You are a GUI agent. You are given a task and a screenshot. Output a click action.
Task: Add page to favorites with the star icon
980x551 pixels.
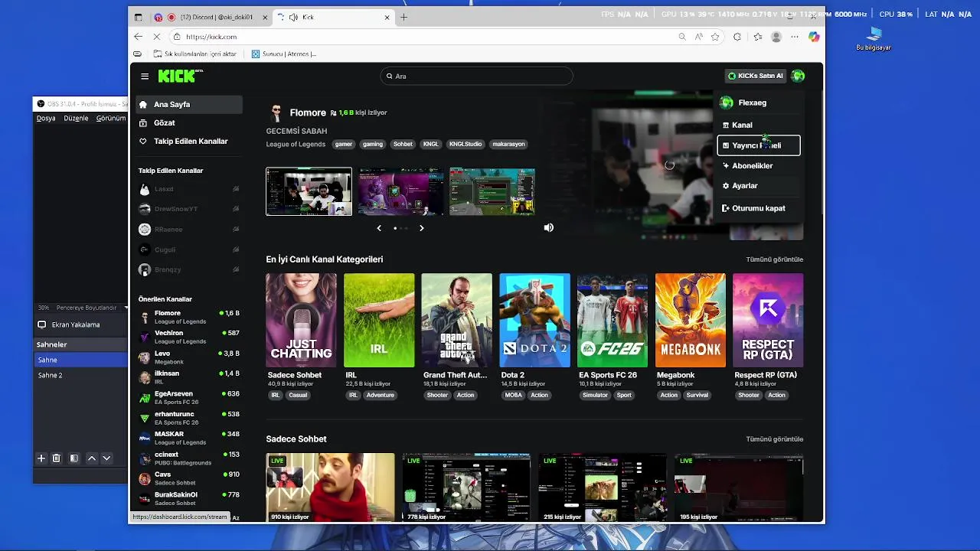pyautogui.click(x=715, y=37)
